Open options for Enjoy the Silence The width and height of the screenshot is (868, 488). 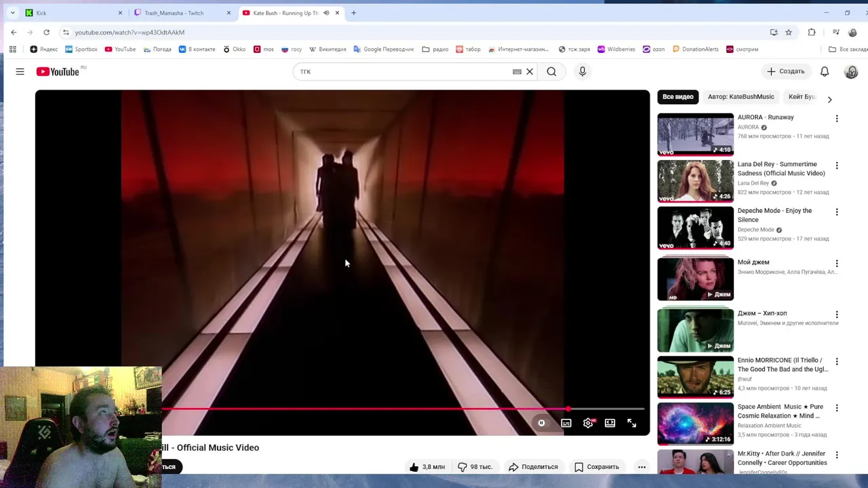[837, 212]
